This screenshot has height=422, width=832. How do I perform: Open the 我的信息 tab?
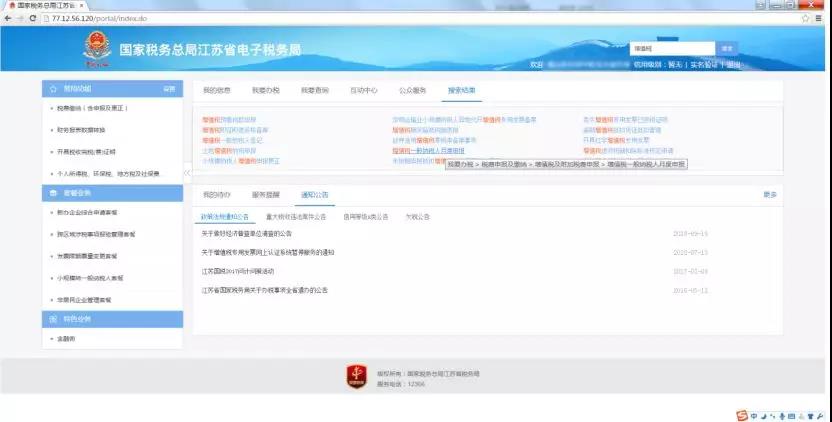pyautogui.click(x=216, y=90)
